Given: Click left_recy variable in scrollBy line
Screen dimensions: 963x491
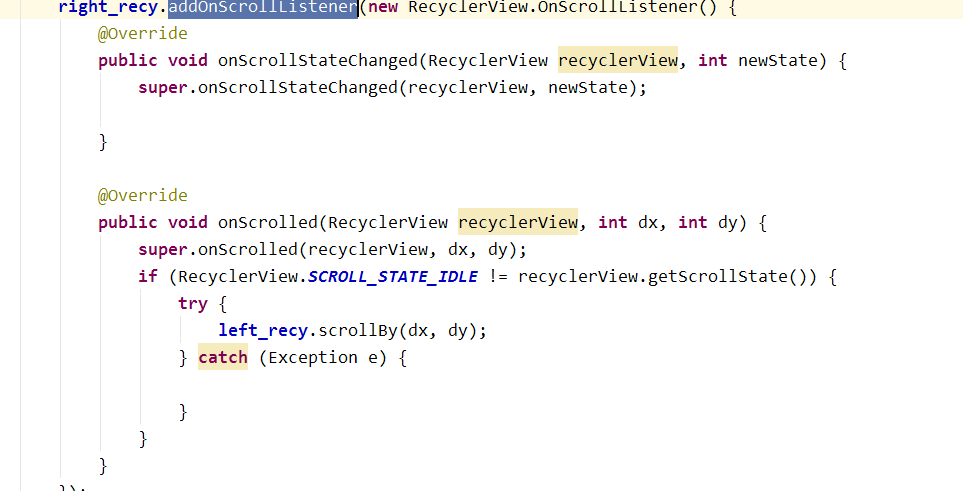Looking at the screenshot, I should pos(263,331).
